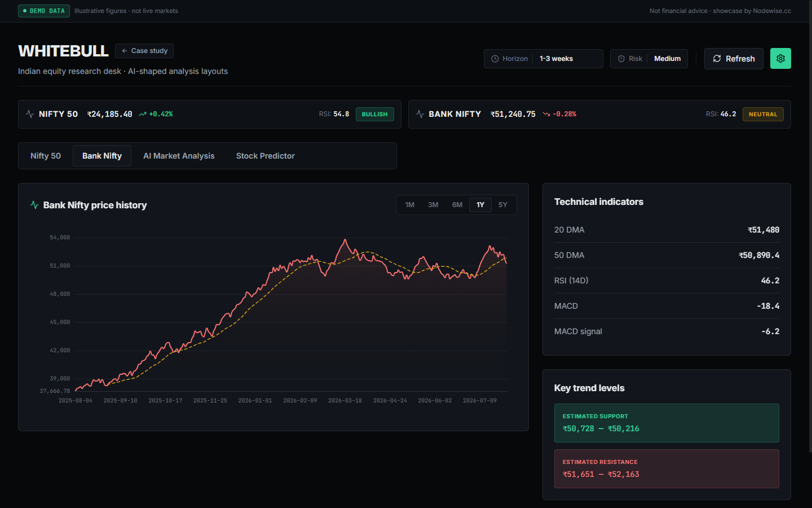Viewport: 812px width, 508px height.
Task: Open the AI Market Analysis tab
Action: click(179, 156)
